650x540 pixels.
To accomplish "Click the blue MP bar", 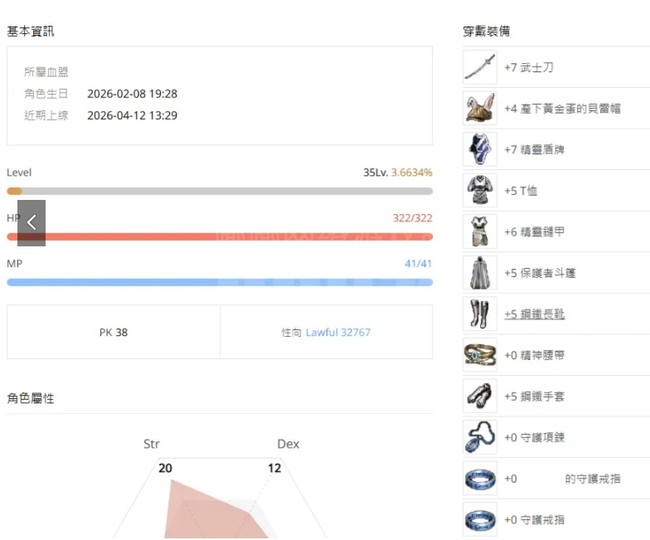I will point(220,282).
